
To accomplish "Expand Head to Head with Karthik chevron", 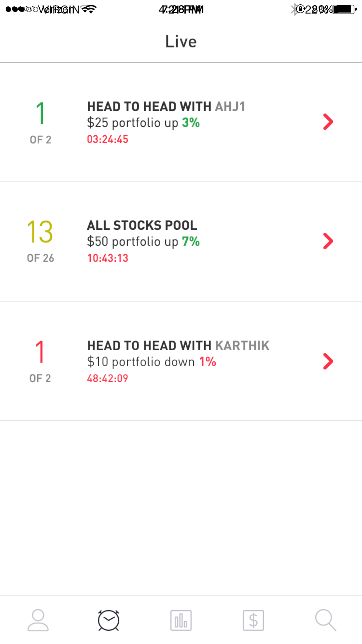I will (x=328, y=361).
